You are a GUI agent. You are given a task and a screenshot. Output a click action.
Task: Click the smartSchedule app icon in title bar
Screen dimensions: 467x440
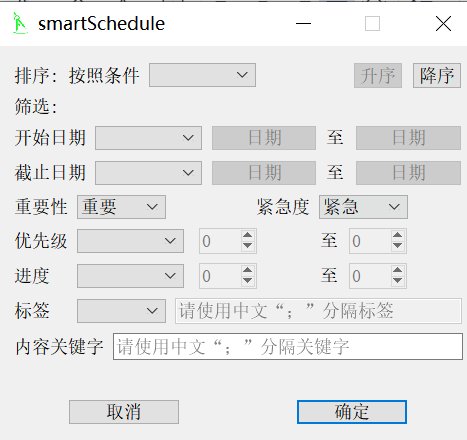pyautogui.click(x=20, y=23)
